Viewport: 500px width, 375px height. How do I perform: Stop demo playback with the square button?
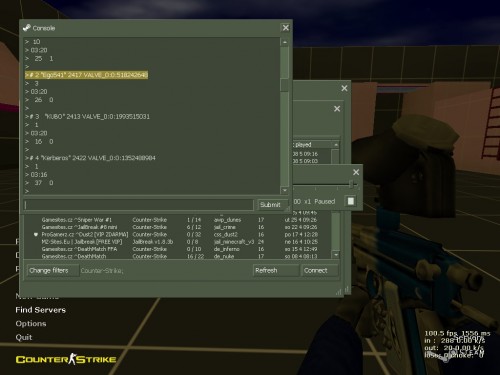tap(351, 201)
